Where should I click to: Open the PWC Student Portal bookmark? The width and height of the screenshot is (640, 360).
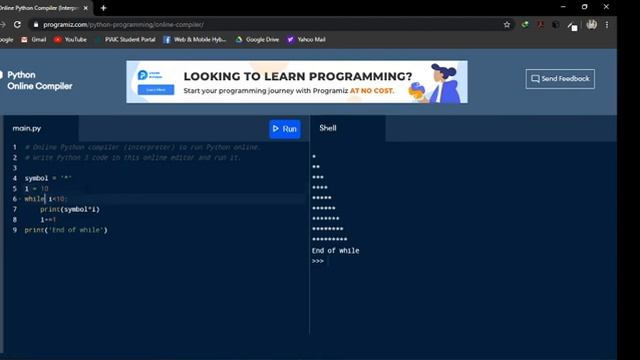[x=125, y=40]
